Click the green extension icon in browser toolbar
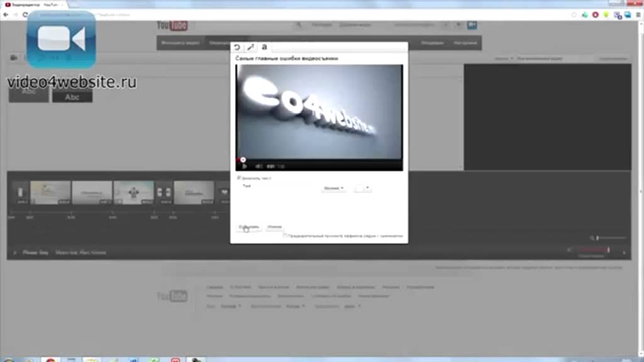 [x=584, y=15]
